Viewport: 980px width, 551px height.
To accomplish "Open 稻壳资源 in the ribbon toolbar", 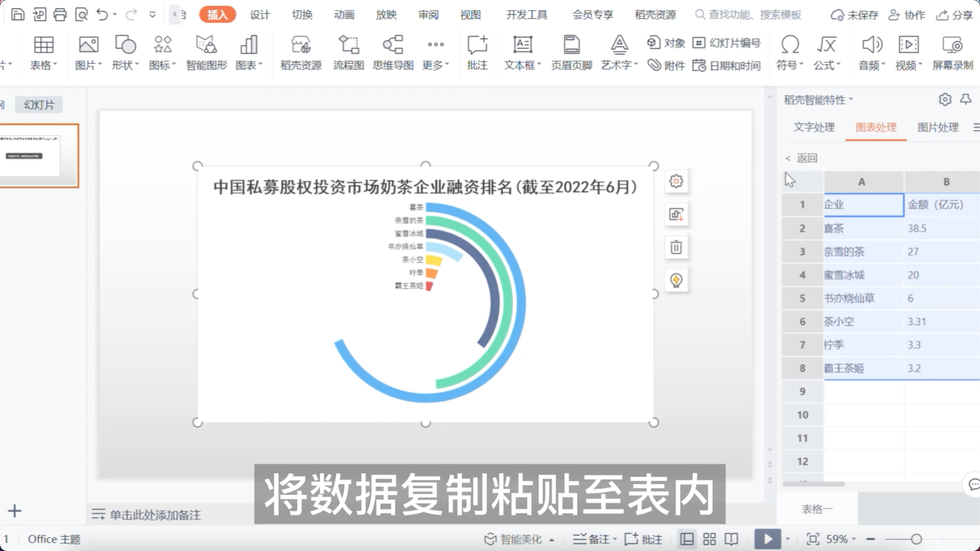I will (301, 53).
